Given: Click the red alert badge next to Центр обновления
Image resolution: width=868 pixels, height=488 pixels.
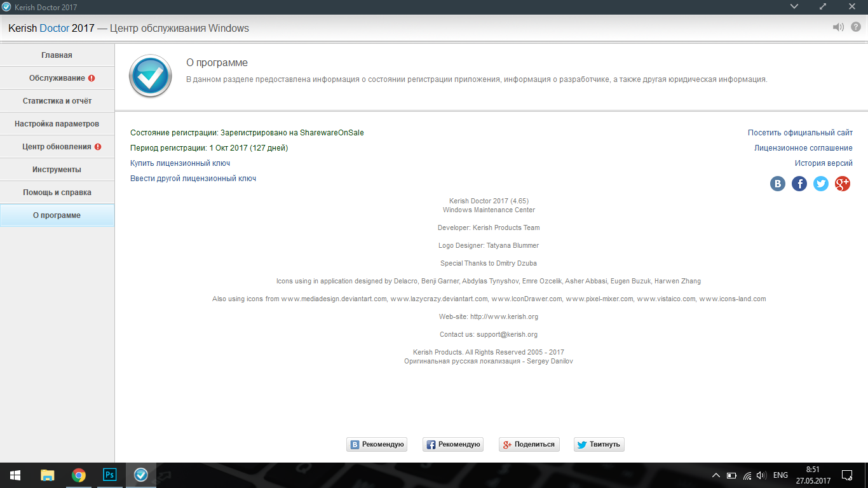Looking at the screenshot, I should pos(98,147).
